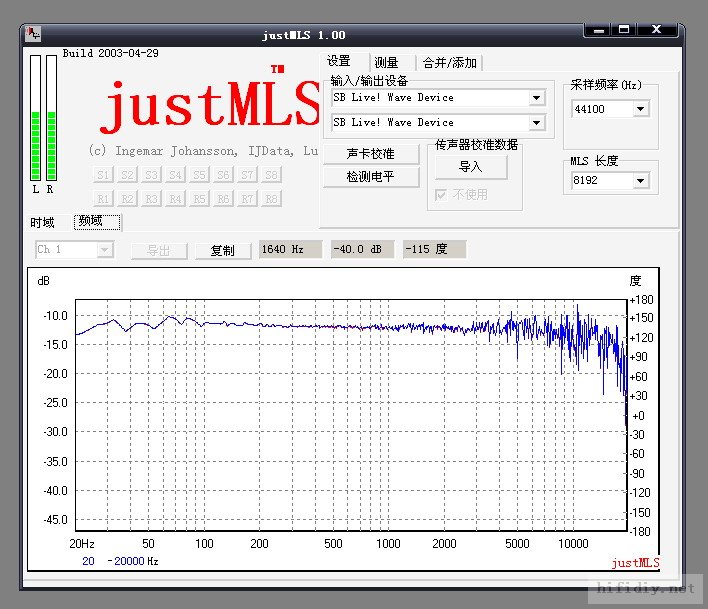This screenshot has height=609, width=708.
Task: Click the right channel level meter
Action: point(50,118)
